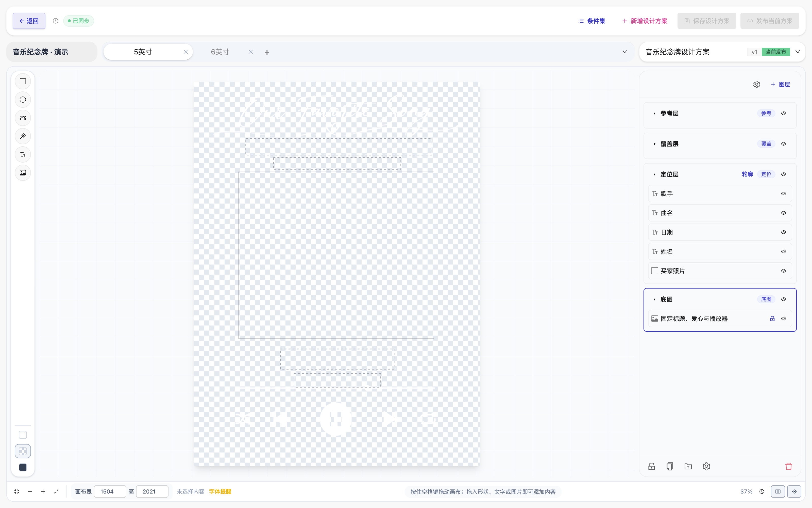This screenshot has height=508, width=812.
Task: Expand the size tabs overflow chevron
Action: (x=625, y=52)
